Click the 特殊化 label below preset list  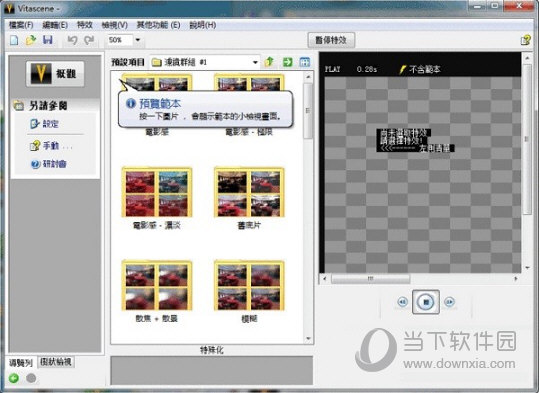coord(212,350)
